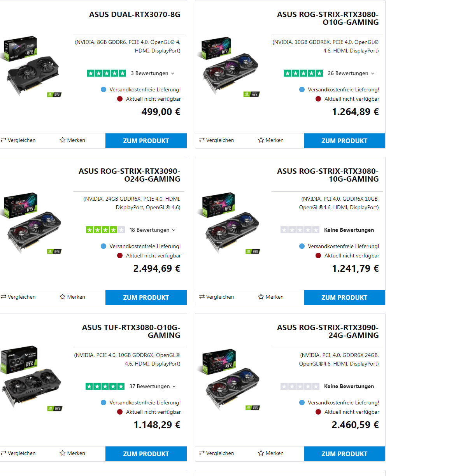463x476 pixels.
Task: Click the TUF-RTX3080-O10G-GAMING product image
Action: point(32,378)
